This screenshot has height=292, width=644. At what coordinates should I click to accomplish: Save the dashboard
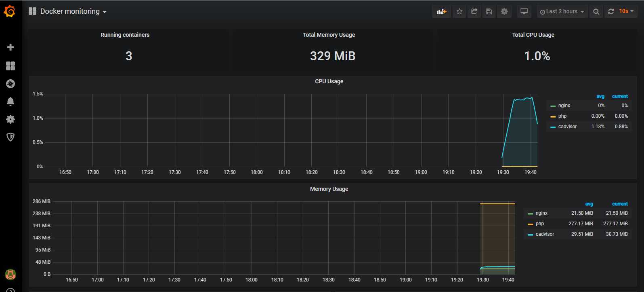(489, 11)
